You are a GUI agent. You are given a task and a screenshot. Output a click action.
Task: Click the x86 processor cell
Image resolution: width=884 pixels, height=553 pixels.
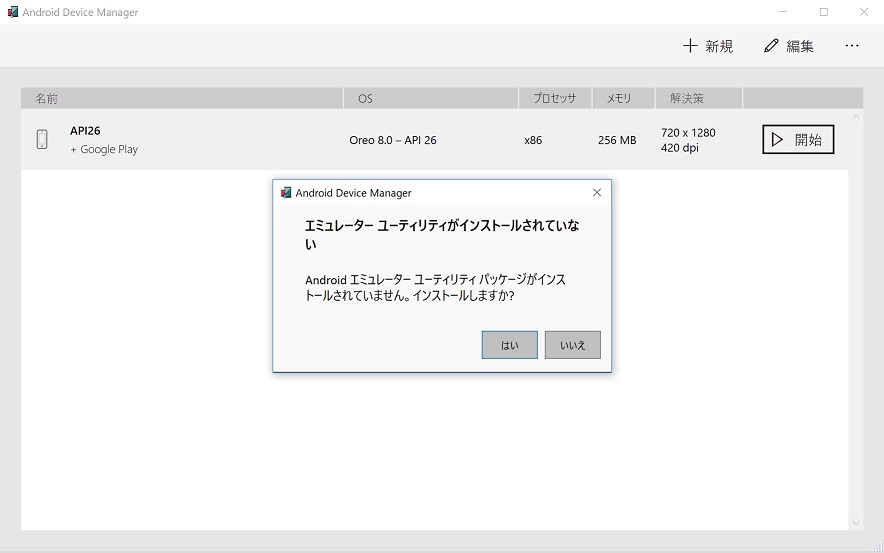(533, 140)
